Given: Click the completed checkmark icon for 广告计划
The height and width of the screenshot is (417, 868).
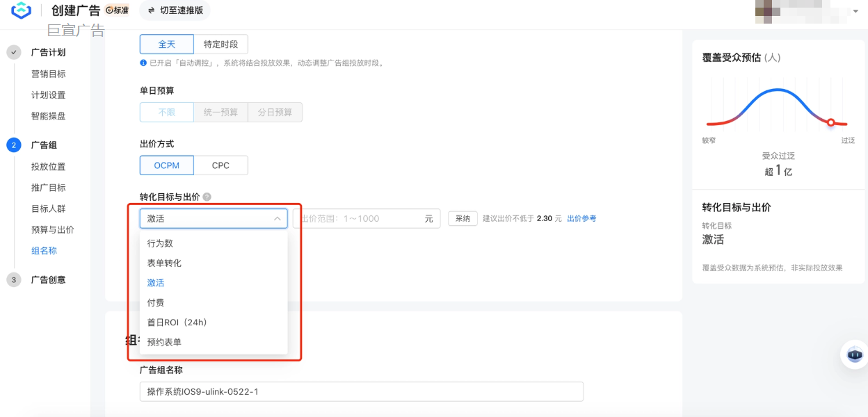Looking at the screenshot, I should pos(14,52).
